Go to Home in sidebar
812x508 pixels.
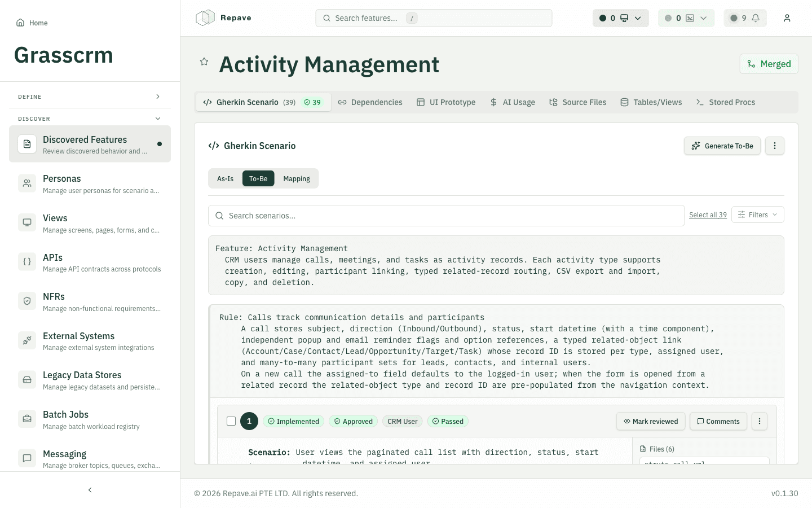32,23
